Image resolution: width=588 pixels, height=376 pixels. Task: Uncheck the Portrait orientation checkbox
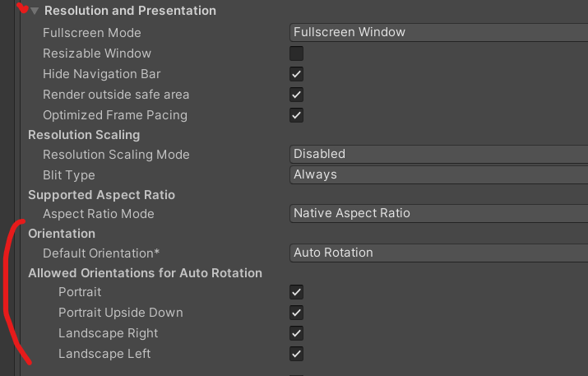(x=297, y=292)
